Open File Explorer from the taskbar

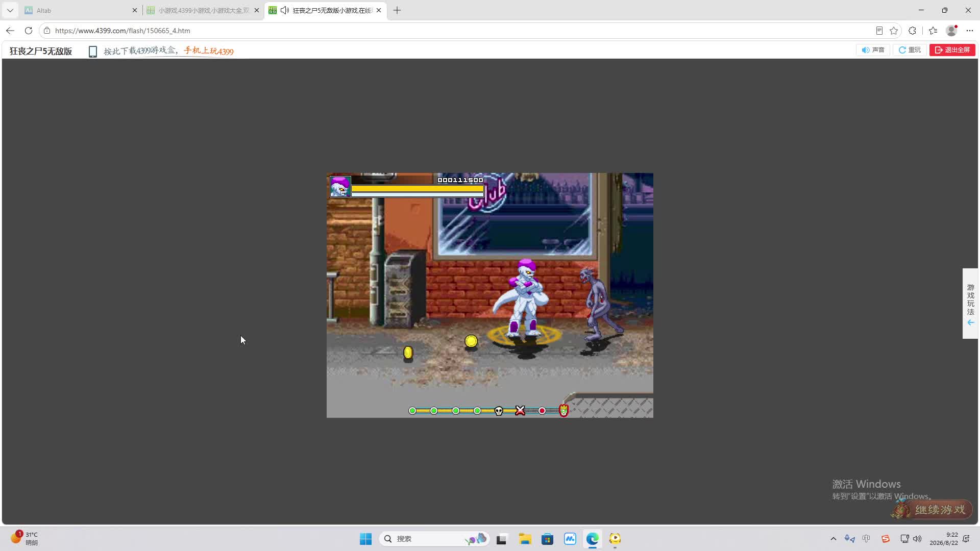point(525,539)
